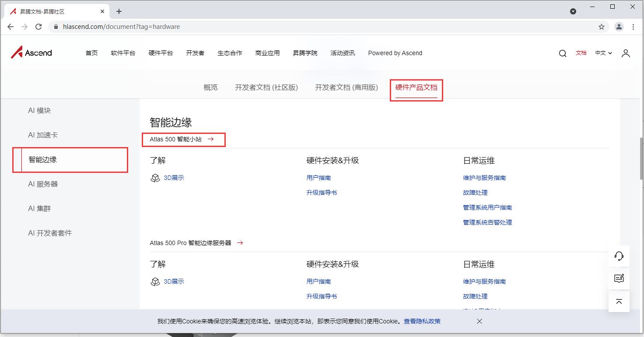
Task: Expand the 中文 language dropdown
Action: pyautogui.click(x=603, y=53)
